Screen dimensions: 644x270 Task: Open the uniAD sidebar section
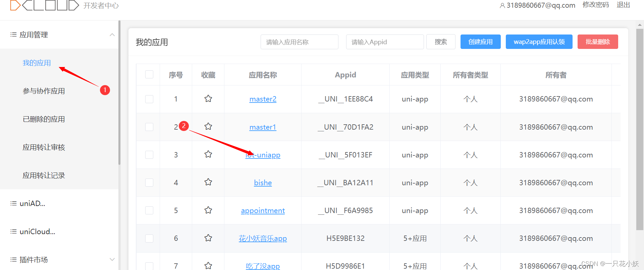click(x=32, y=203)
